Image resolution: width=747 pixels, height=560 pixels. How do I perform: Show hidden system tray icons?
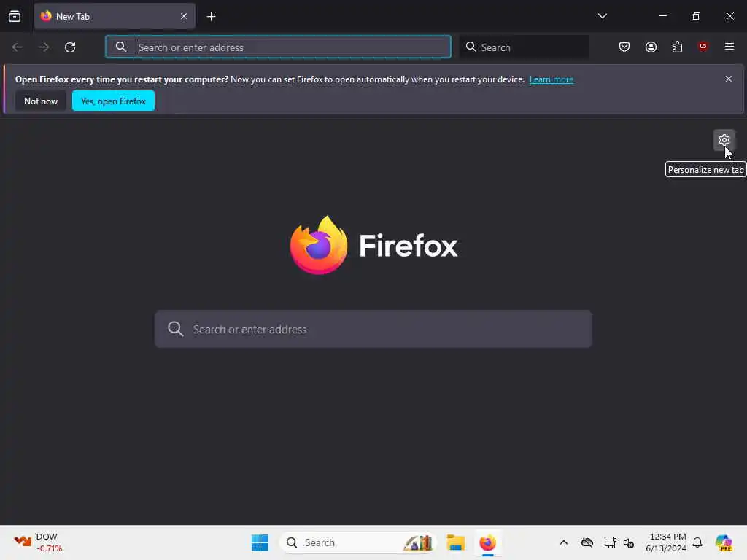pos(564,542)
